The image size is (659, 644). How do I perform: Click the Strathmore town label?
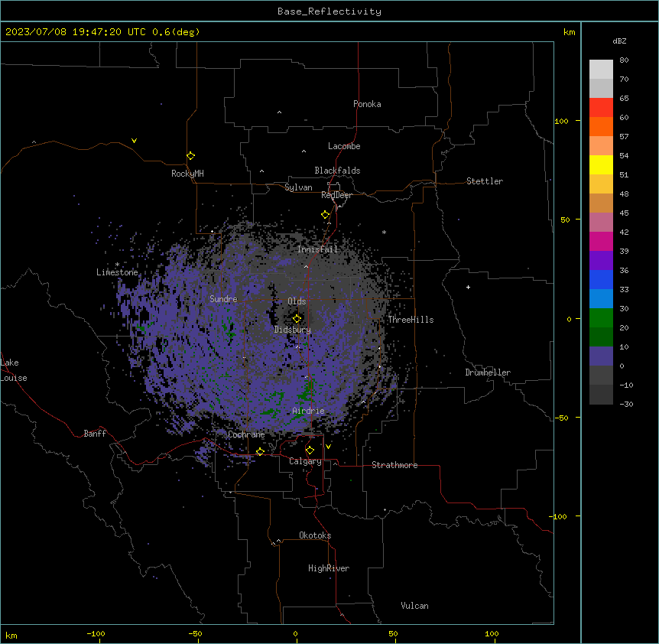tap(394, 465)
